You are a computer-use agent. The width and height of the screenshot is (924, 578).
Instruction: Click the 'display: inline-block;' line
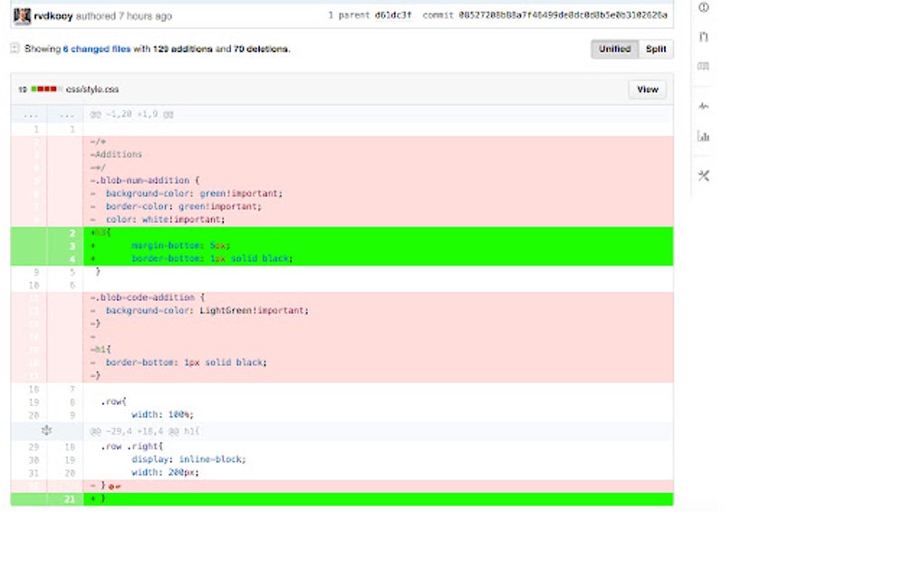[x=188, y=459]
